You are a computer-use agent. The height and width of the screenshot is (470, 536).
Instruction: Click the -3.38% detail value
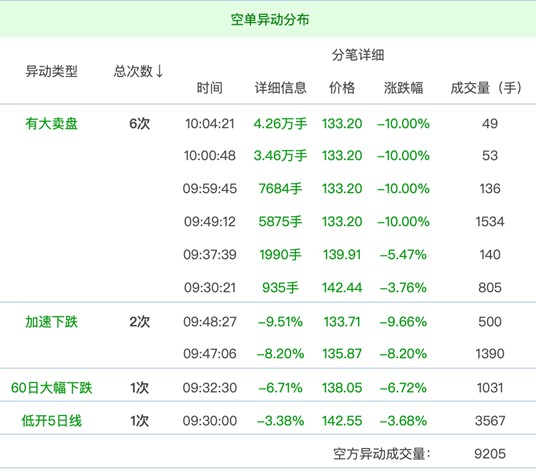[280, 420]
